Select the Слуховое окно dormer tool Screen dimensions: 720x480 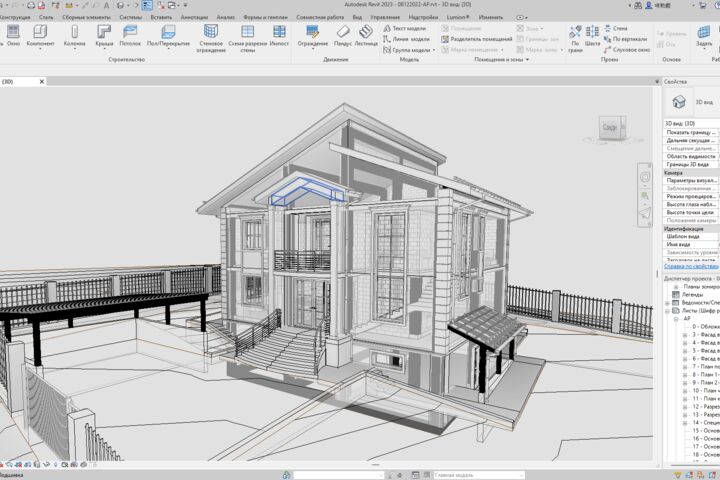[x=627, y=50]
